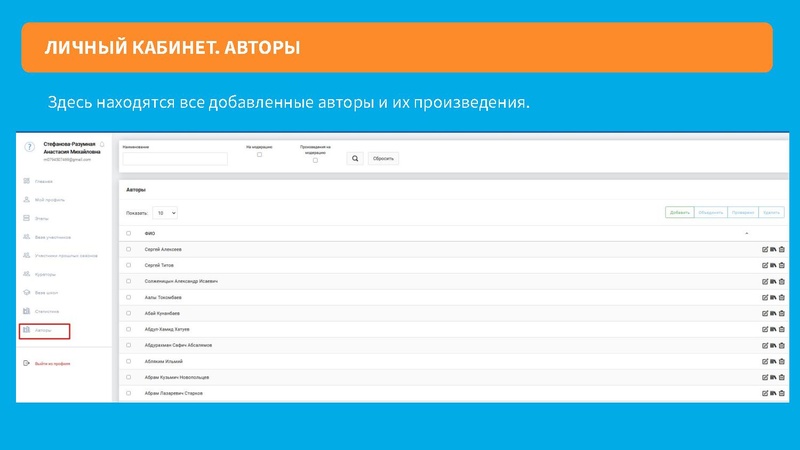Select the checkbox for Аалы Токомбаев
The image size is (800, 450).
129,297
